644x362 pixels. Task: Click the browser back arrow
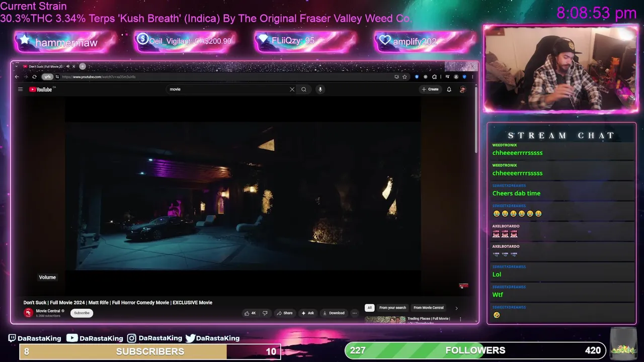(17, 77)
